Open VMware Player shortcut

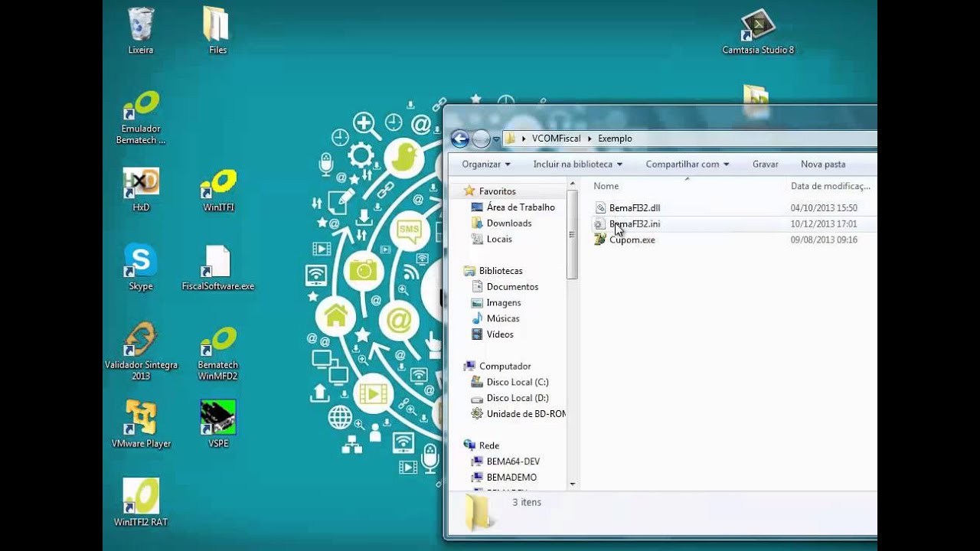(x=141, y=424)
